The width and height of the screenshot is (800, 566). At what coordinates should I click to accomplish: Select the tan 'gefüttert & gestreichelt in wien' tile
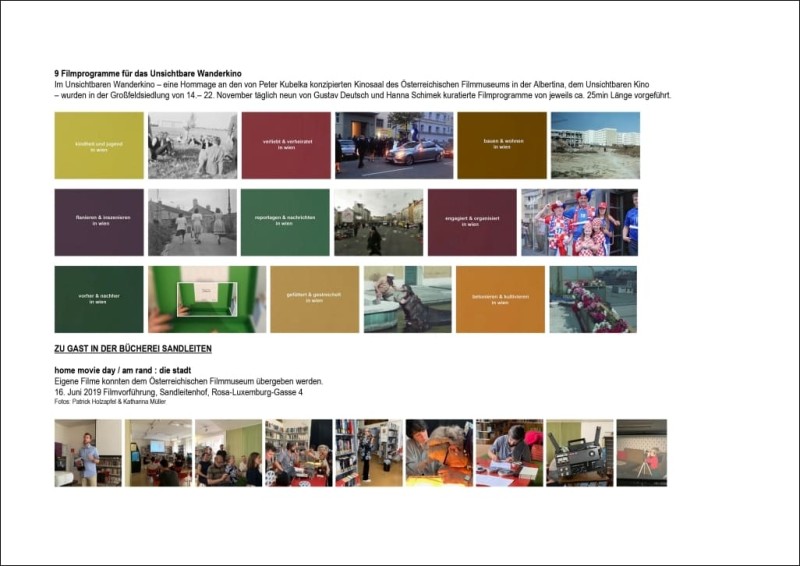point(315,300)
